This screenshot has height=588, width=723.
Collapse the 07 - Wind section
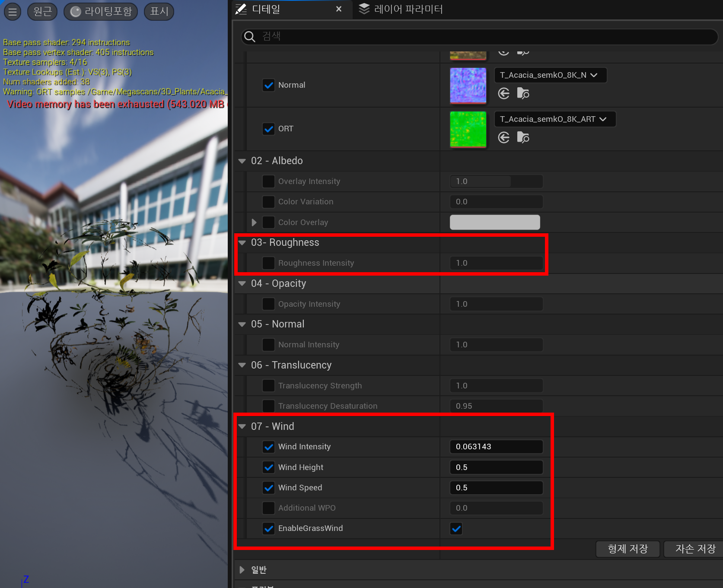(x=242, y=427)
